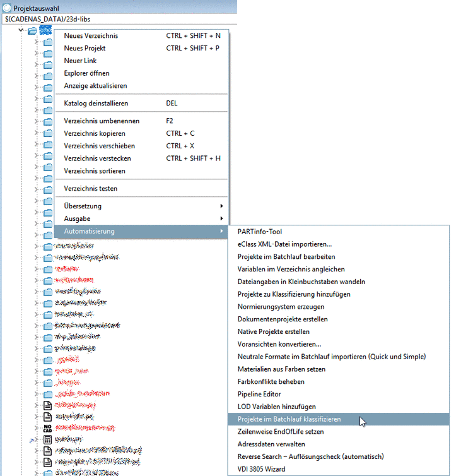
Task: Click the calculator-style table project icon
Action: tap(47, 439)
